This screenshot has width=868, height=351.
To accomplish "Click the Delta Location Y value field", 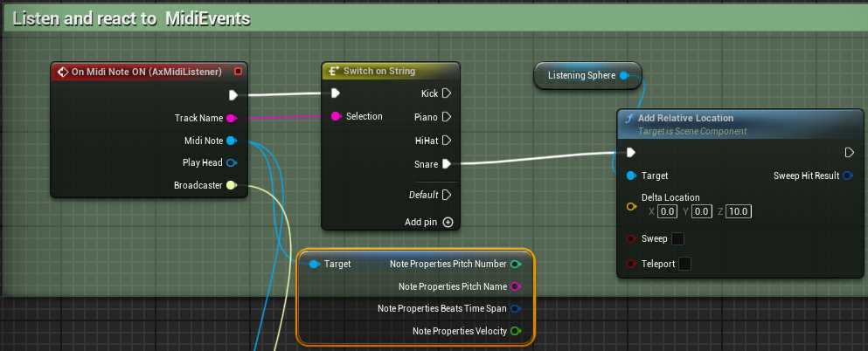I will (702, 211).
